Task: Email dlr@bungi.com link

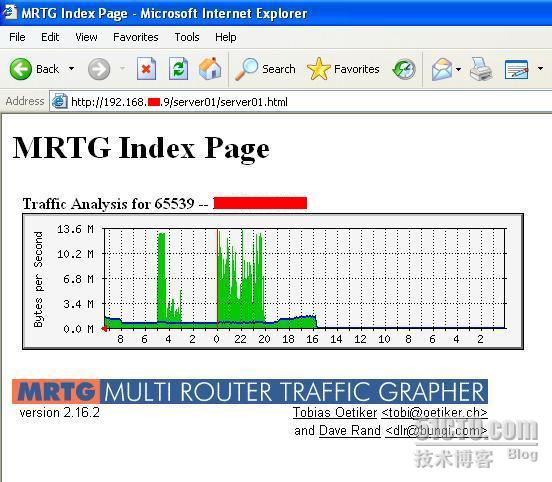Action: 436,430
